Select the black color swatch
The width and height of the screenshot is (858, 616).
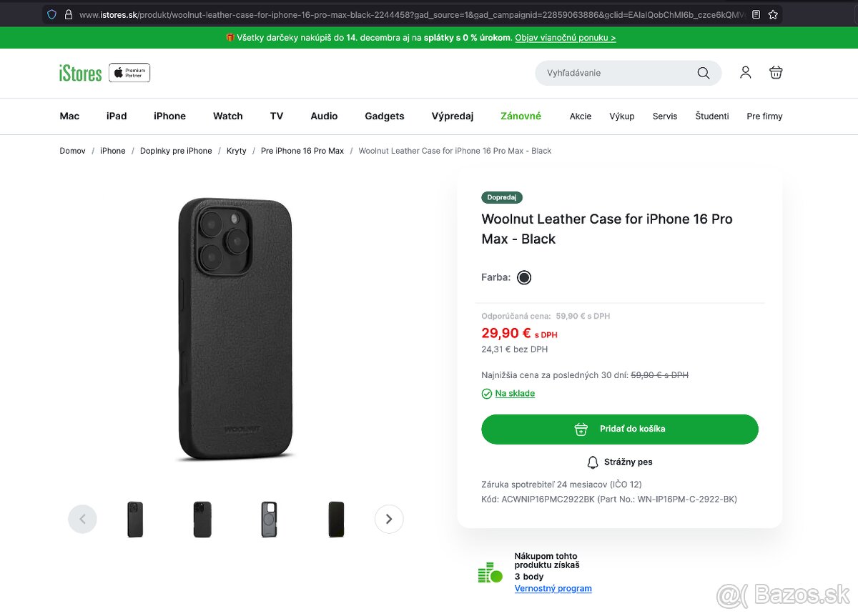pos(524,277)
